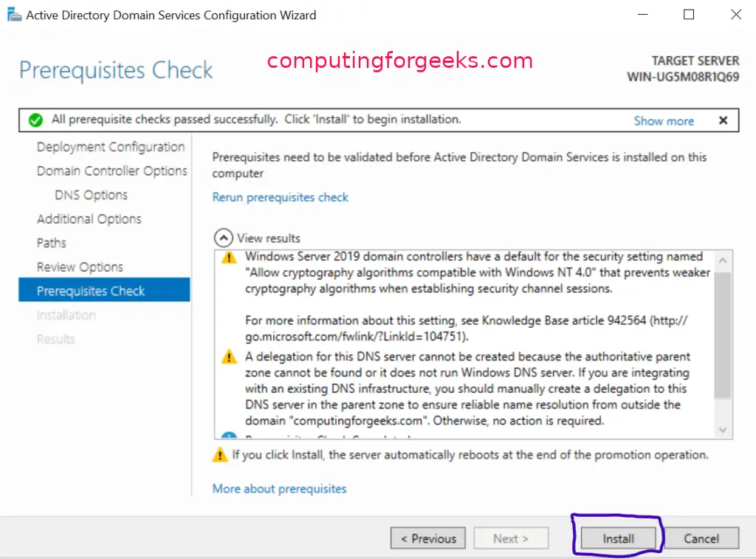Navigate to the Paths step
Screen dimensions: 756x559
(52, 243)
